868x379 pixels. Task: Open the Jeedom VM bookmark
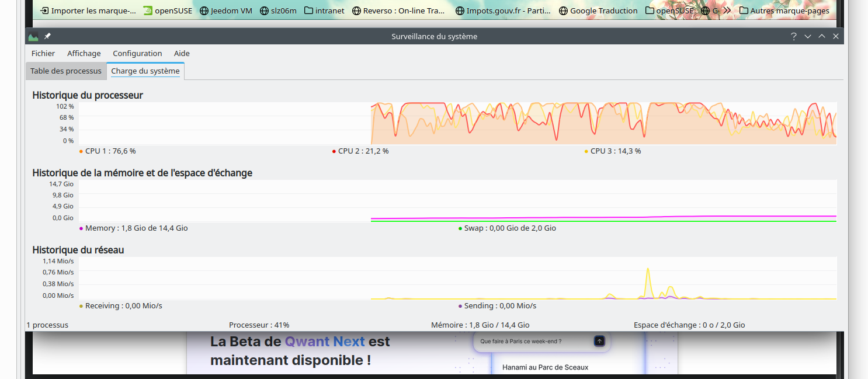pos(225,11)
